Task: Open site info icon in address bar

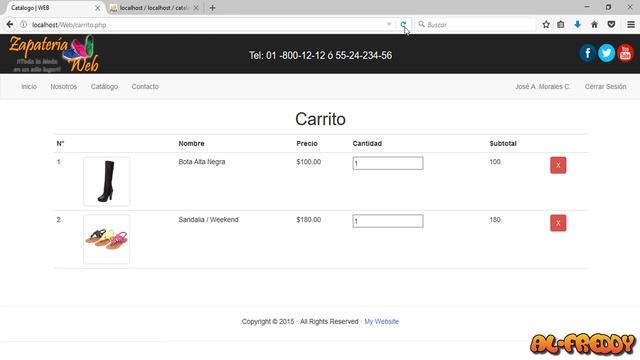Action: point(24,24)
